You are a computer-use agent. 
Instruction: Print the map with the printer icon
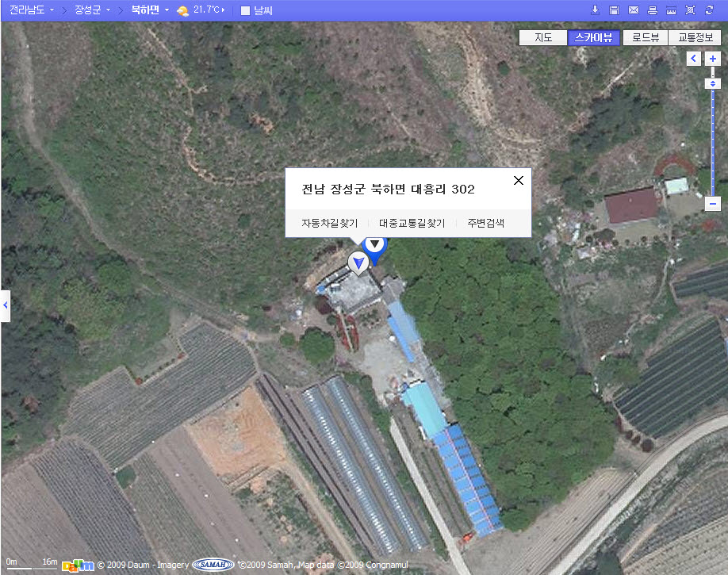click(653, 10)
